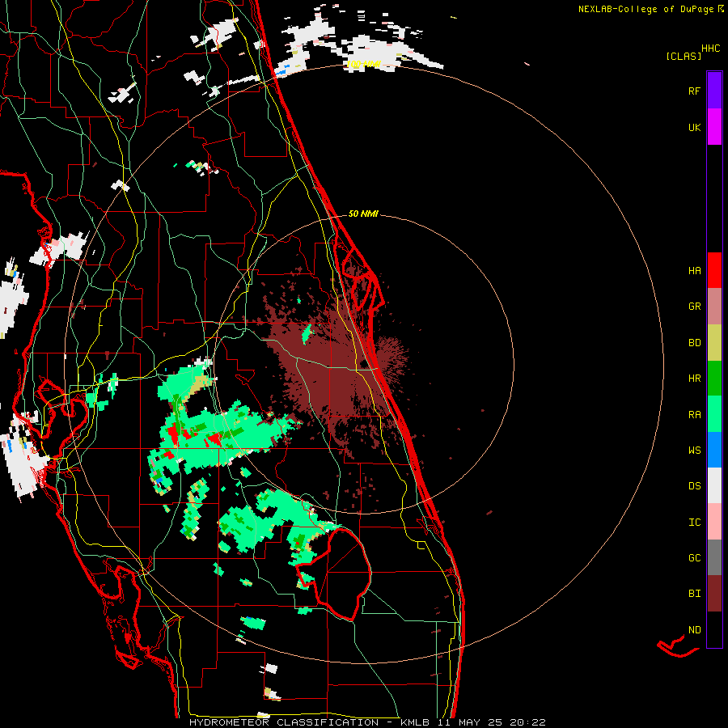Click the HR dark green legend block
Image resolution: width=728 pixels, height=728 pixels.
[714, 379]
